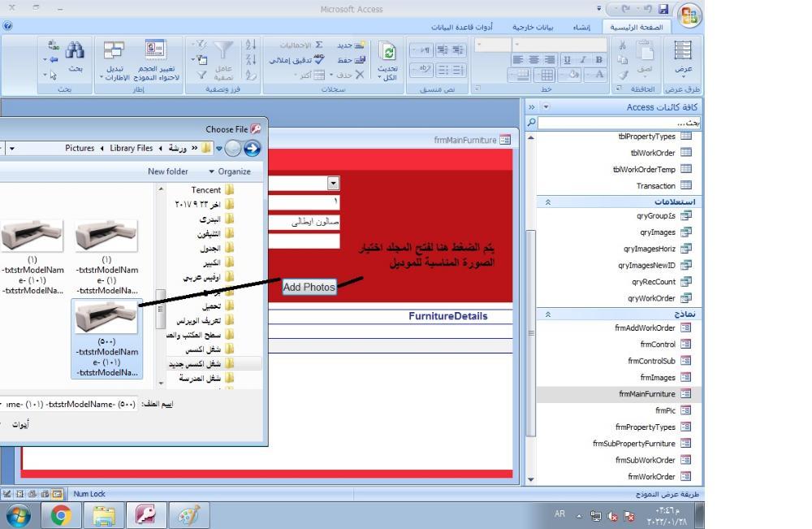
Task: Click the Save icon in quick access toolbar
Action: coord(663,10)
